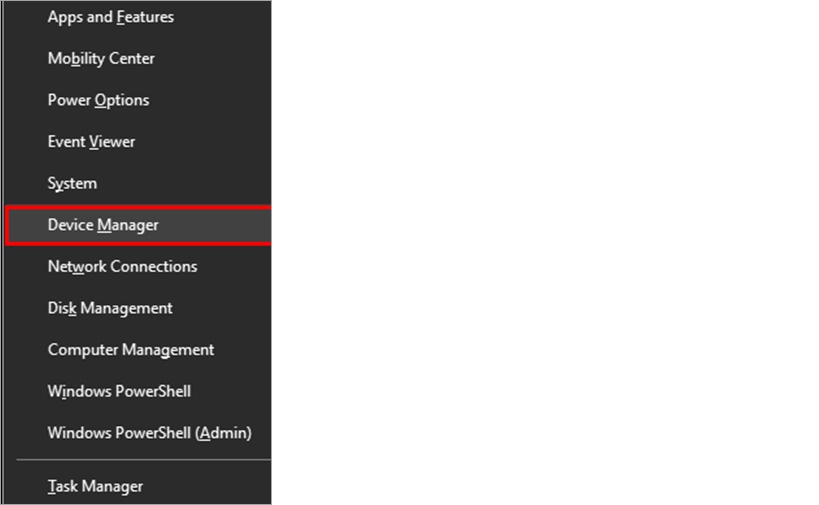Open the topmost visible menu entry
Viewport: 819px width, 505px height.
(138, 17)
